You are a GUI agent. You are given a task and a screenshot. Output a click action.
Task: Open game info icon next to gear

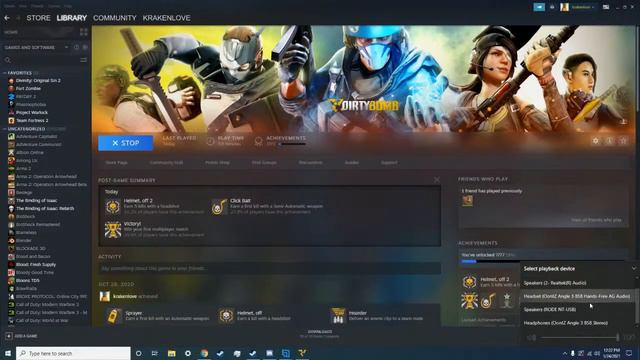(609, 141)
